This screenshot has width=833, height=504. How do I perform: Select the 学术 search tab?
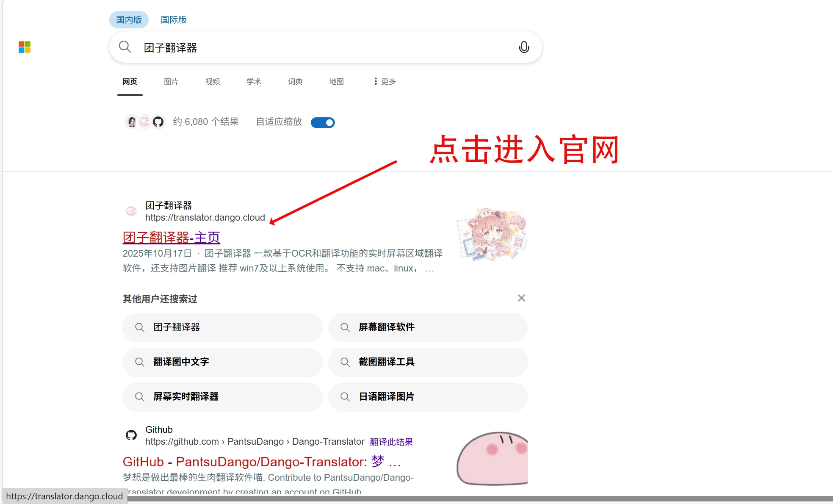[x=254, y=81]
